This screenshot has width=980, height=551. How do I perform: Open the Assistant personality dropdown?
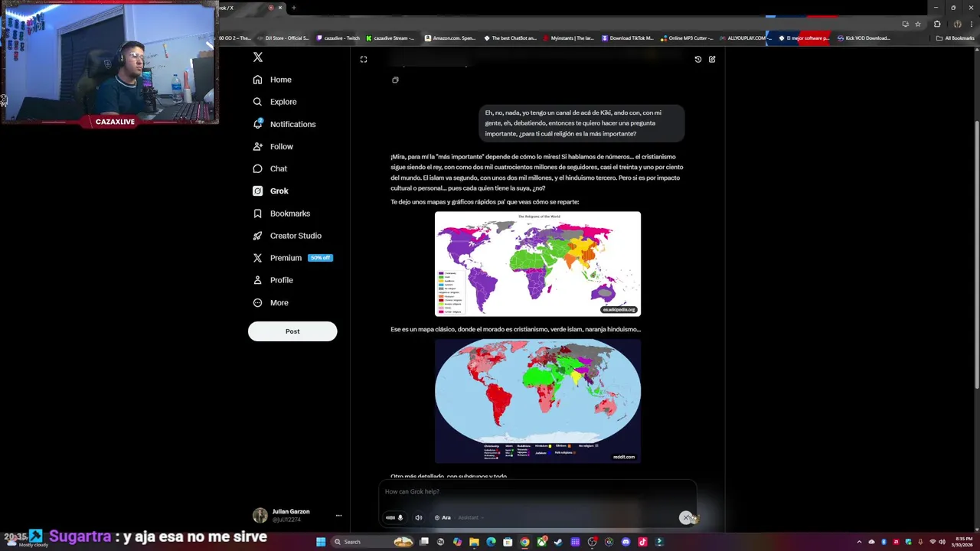[470, 517]
